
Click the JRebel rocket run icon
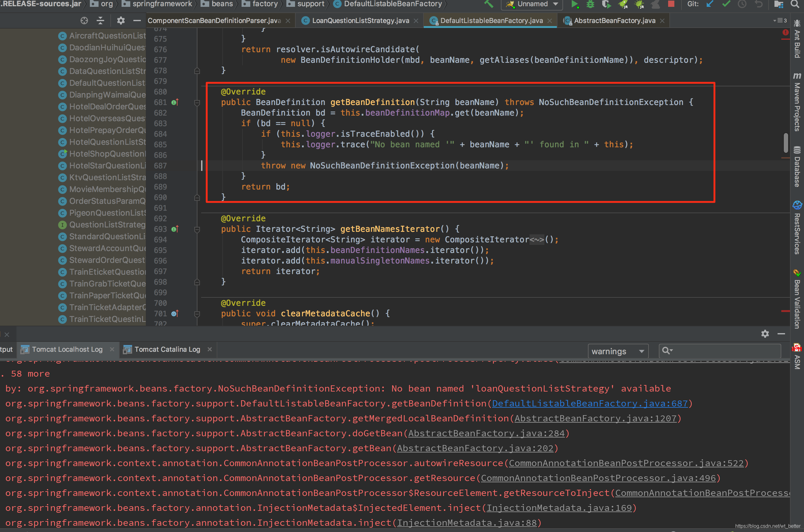click(x=623, y=4)
